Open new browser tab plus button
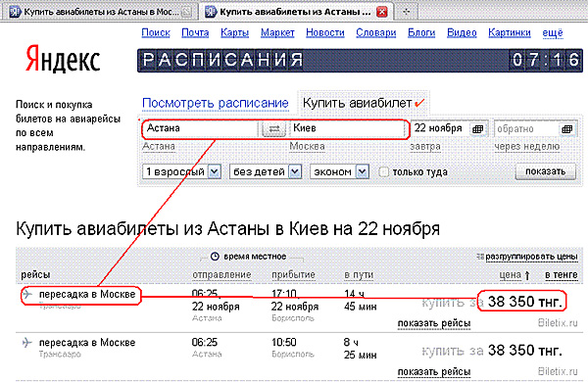Image resolution: width=588 pixels, height=382 pixels. [x=406, y=11]
